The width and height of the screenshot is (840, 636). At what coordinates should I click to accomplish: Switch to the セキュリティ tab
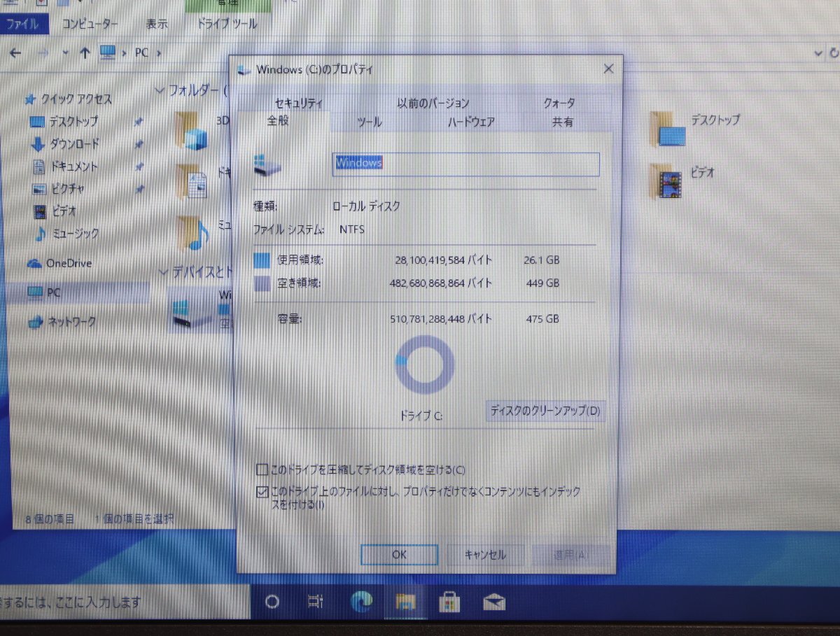(299, 103)
